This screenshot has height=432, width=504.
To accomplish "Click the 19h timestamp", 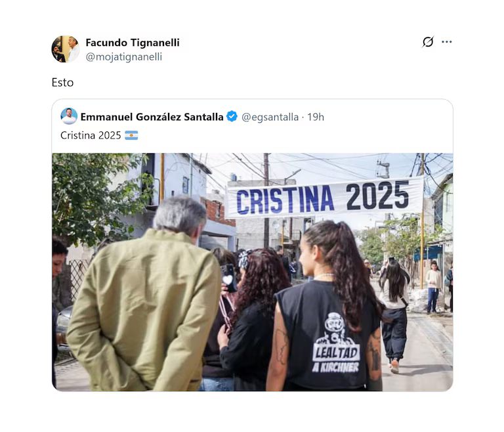I will click(316, 117).
